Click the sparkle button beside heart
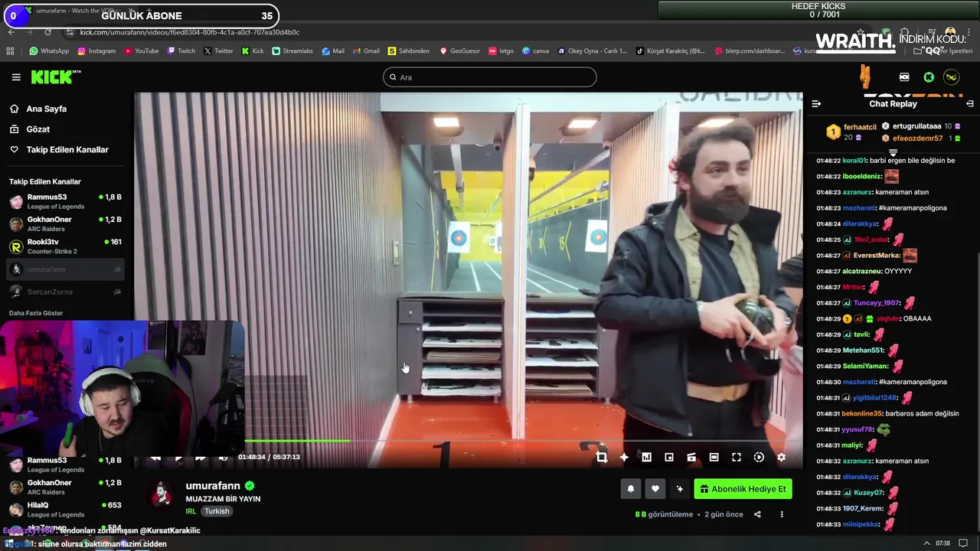The image size is (980, 551). pos(679,489)
